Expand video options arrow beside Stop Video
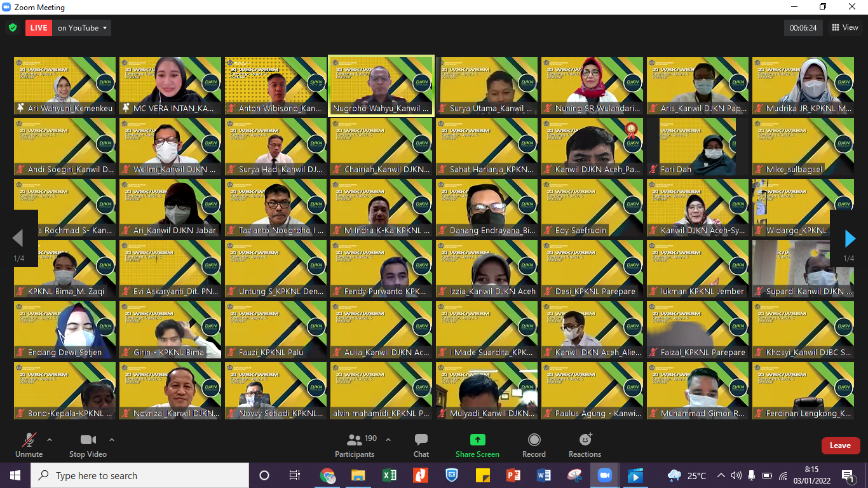868x488 pixels. (x=112, y=440)
